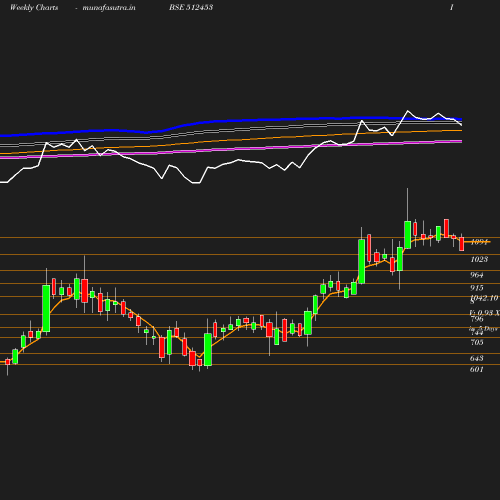Click the "1" label at top right
Viewport: 500px width, 500px height.
[452, 7]
